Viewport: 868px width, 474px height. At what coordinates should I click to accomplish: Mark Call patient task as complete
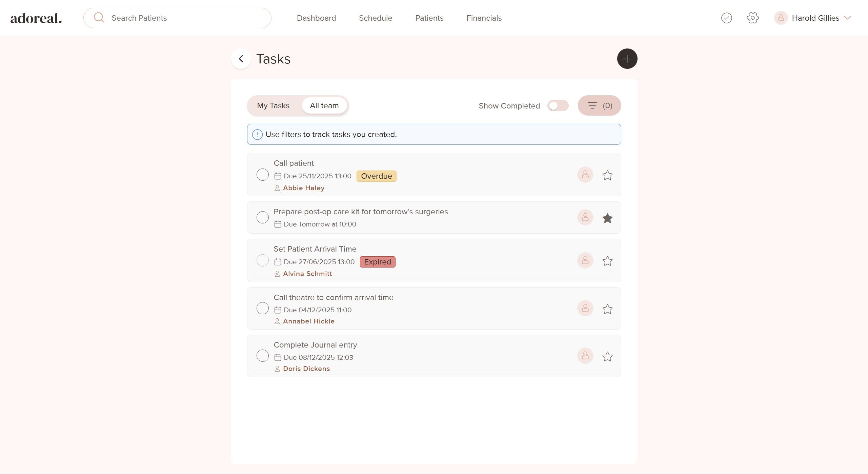[262, 175]
